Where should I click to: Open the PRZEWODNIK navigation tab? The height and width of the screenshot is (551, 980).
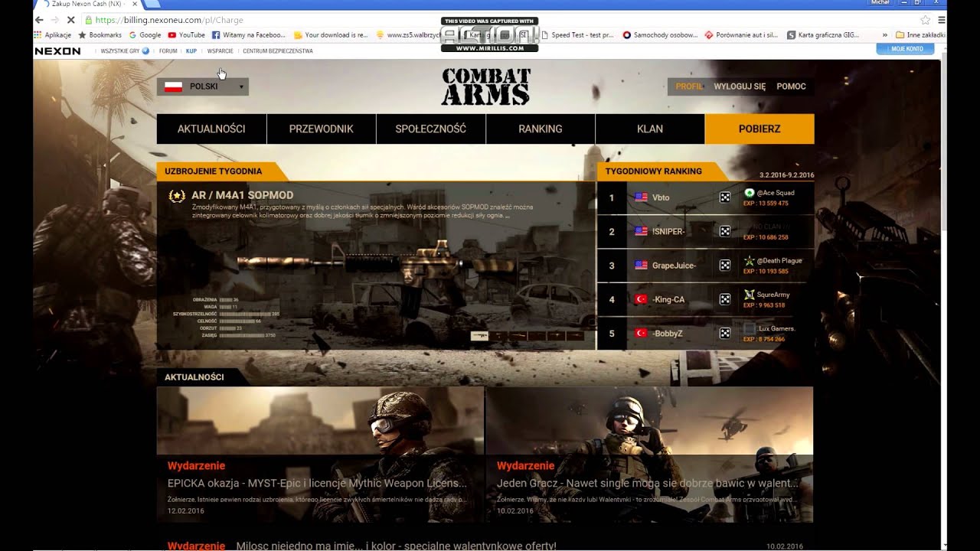tap(322, 129)
